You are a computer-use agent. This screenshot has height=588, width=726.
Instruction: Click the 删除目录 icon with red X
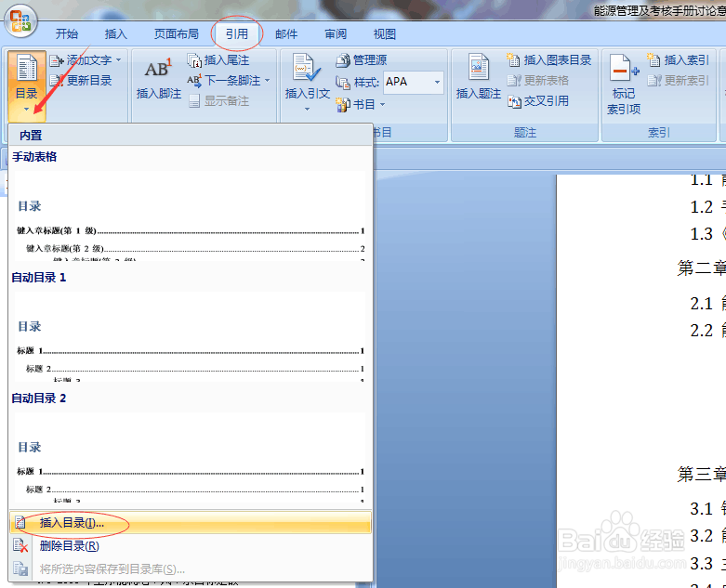(20, 546)
